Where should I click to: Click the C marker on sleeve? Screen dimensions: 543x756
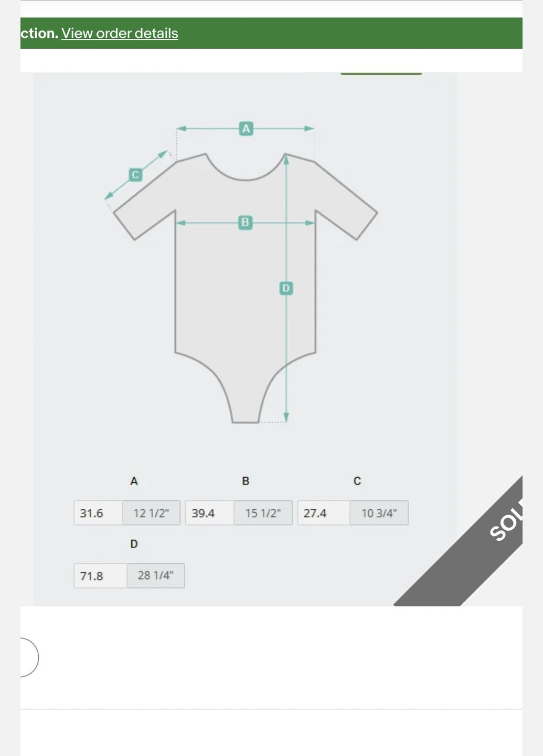(x=135, y=175)
